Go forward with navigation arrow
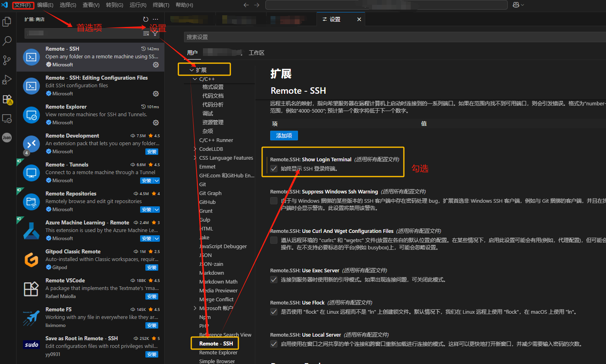 tap(257, 5)
